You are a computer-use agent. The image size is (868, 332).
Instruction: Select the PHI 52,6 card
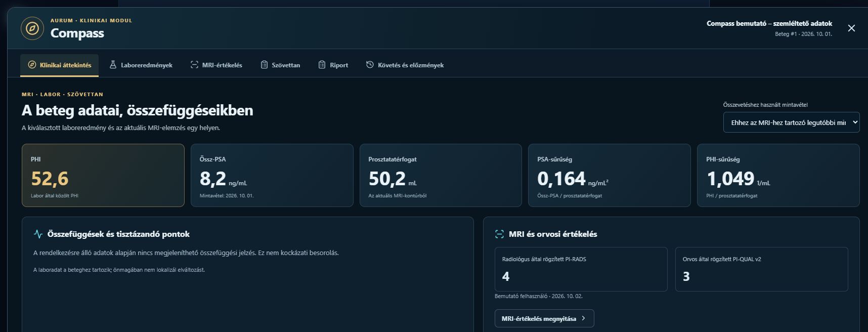coord(103,175)
